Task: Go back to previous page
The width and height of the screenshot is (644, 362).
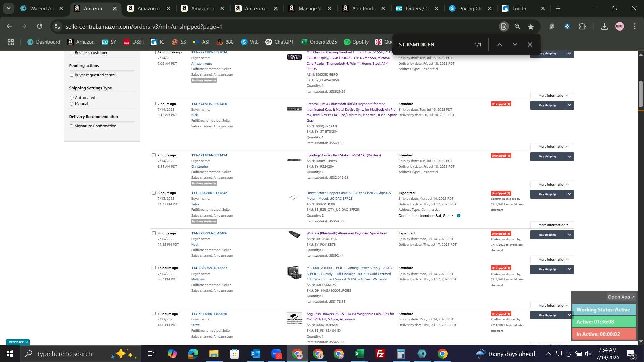Action: [x=9, y=26]
